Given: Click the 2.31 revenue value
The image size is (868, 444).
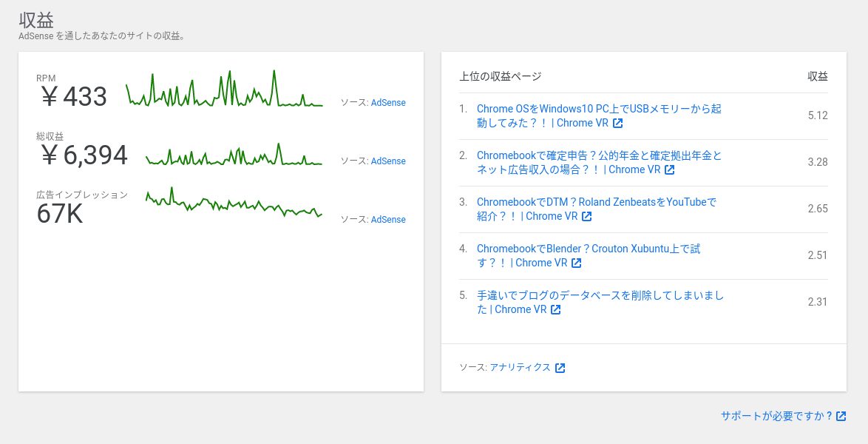Looking at the screenshot, I should 818,301.
